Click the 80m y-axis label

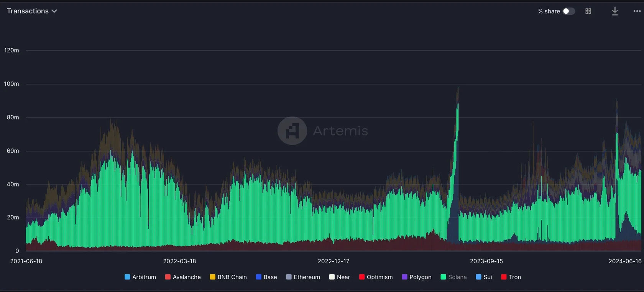(13, 117)
